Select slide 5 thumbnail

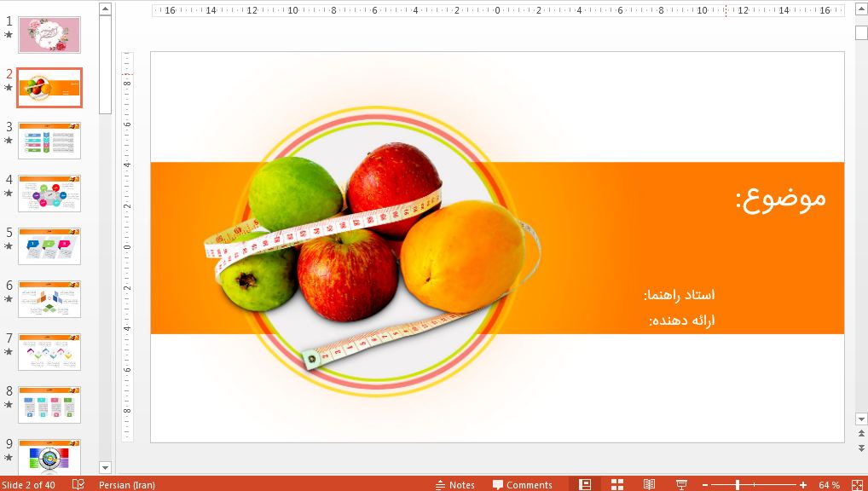[49, 245]
